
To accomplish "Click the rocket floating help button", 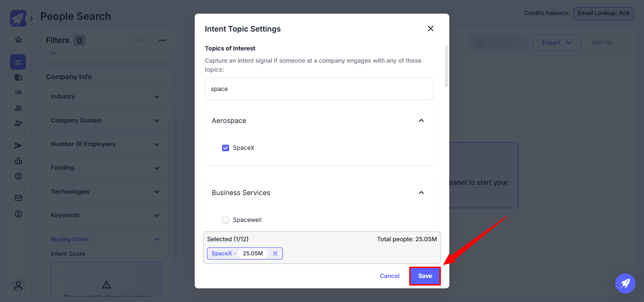I will [625, 283].
